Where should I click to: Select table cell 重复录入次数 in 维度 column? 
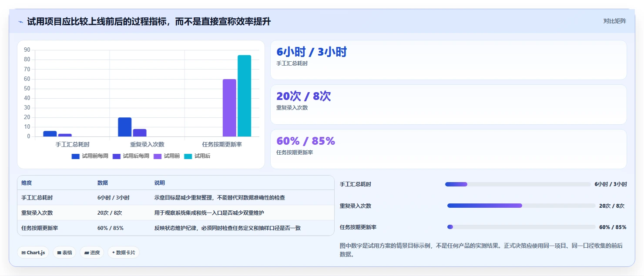[37, 213]
